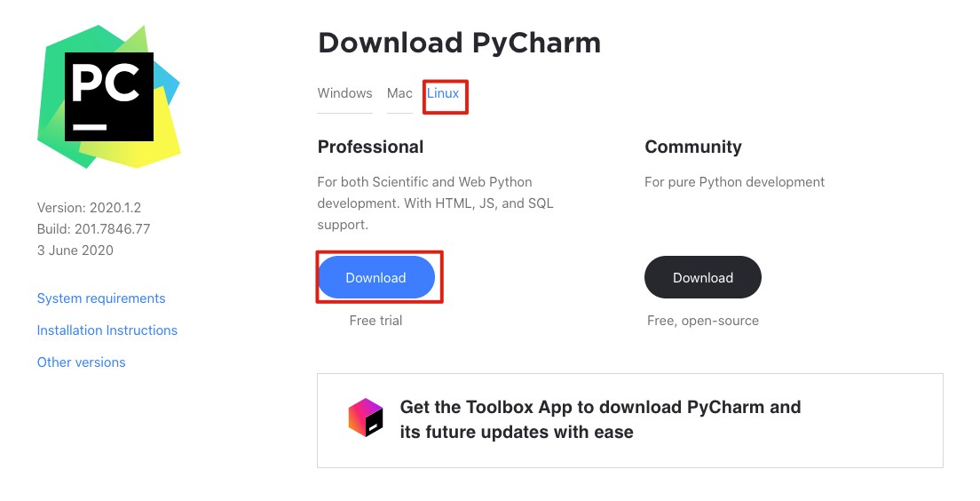The height and width of the screenshot is (501, 980).
Task: Open the System requirements link
Action: tap(101, 298)
